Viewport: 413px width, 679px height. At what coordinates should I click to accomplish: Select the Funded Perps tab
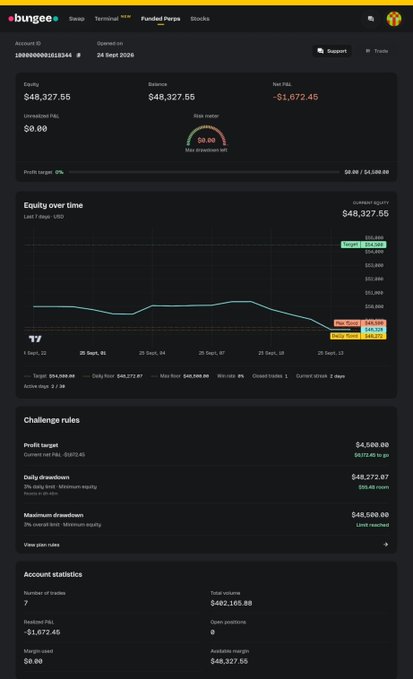[x=161, y=19]
